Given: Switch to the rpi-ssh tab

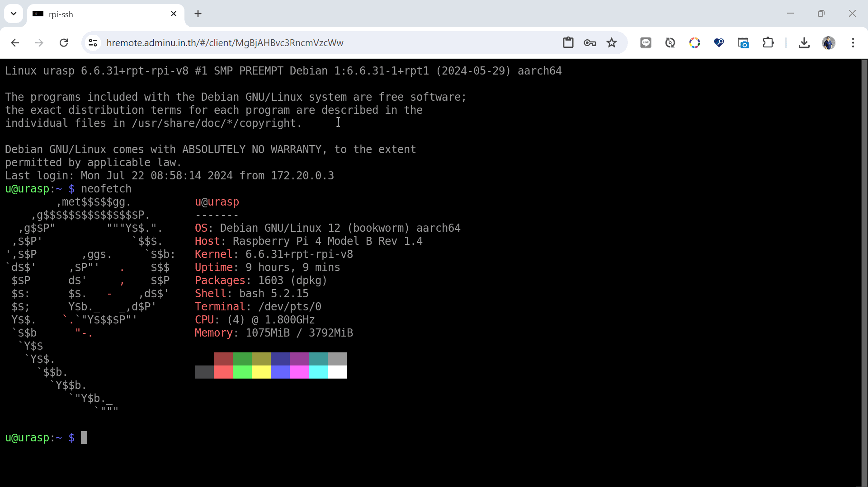Looking at the screenshot, I should [x=90, y=14].
